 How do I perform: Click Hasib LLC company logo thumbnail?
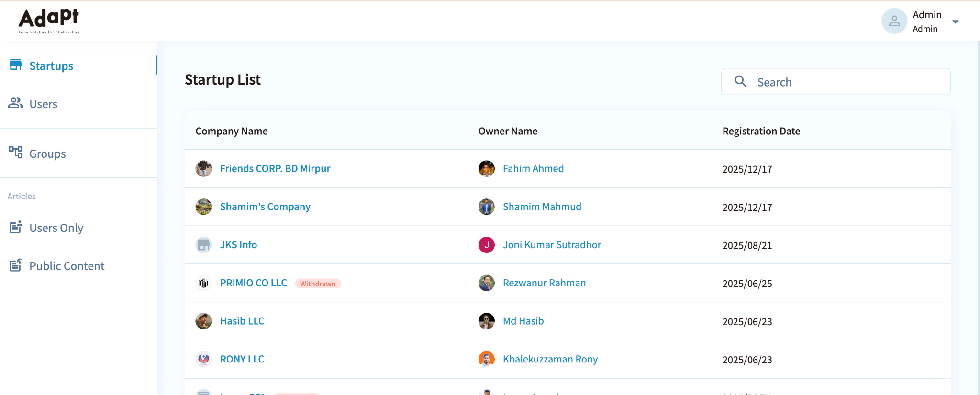[x=204, y=321]
